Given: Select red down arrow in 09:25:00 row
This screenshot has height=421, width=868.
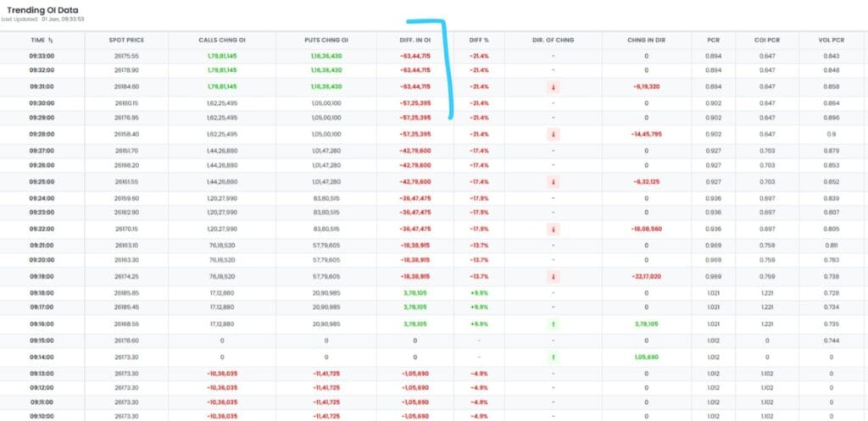Looking at the screenshot, I should click(553, 181).
